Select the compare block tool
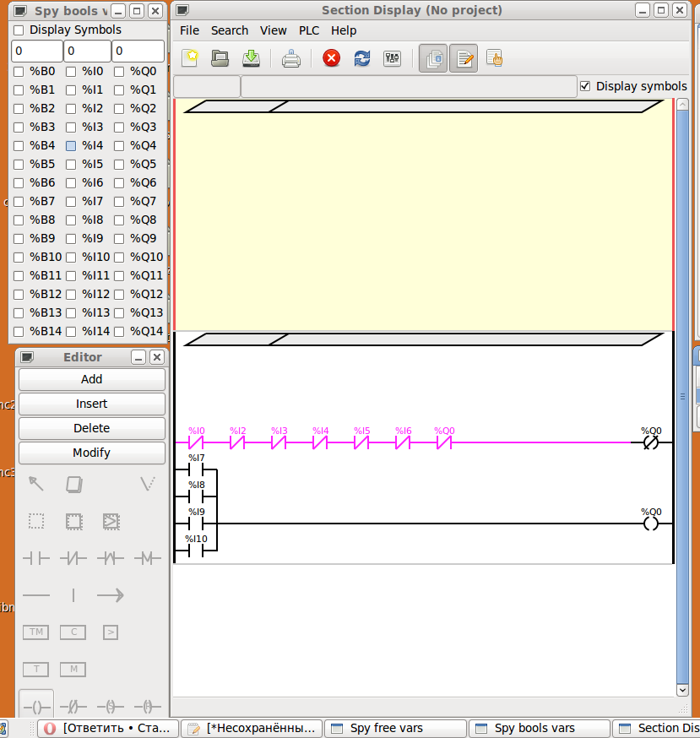The width and height of the screenshot is (700, 738). coord(111,632)
